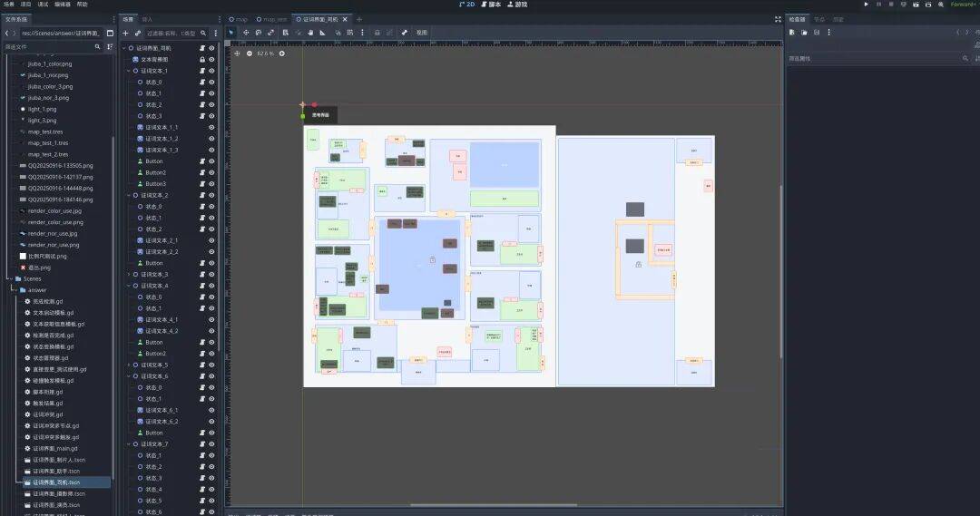Switch to the map scene tab
The height and width of the screenshot is (516, 980).
tap(239, 19)
